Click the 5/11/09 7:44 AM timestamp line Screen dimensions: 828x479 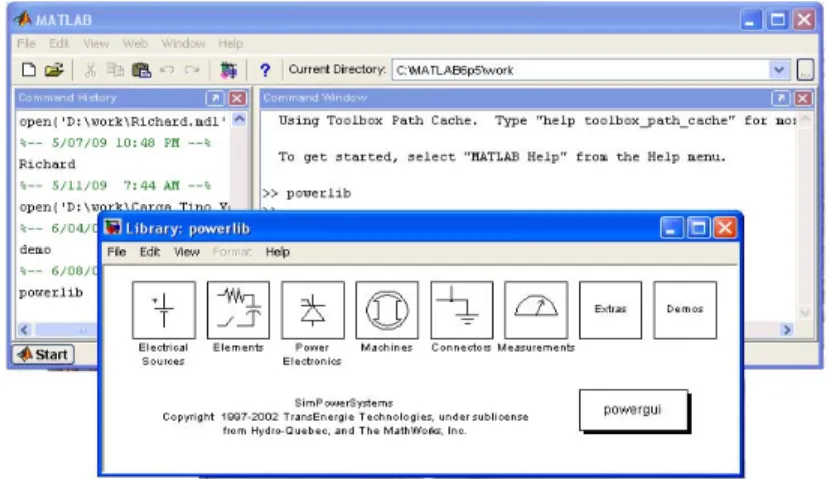(x=115, y=186)
